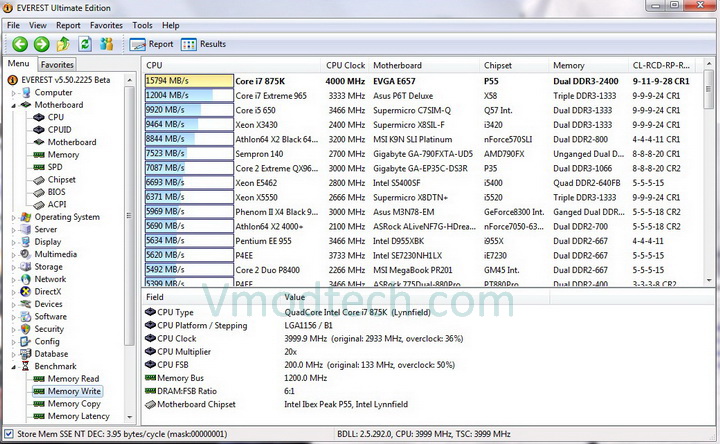Open the File menu
This screenshot has width=720, height=444.
[x=13, y=25]
